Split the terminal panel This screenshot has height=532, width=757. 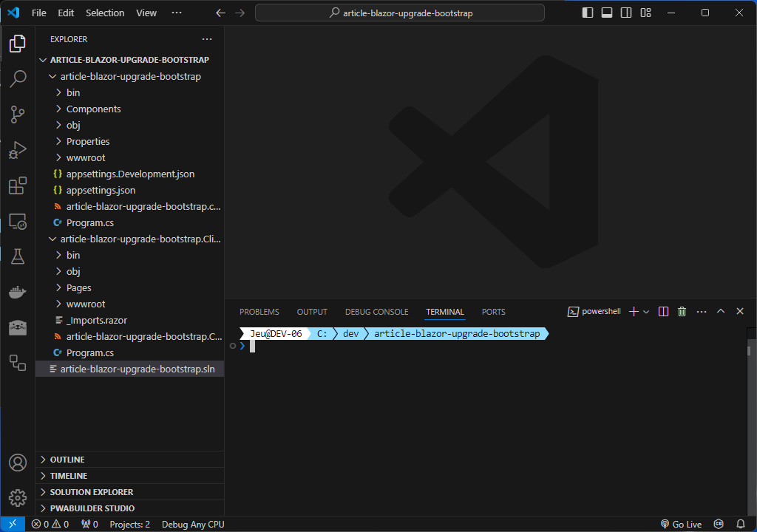663,312
